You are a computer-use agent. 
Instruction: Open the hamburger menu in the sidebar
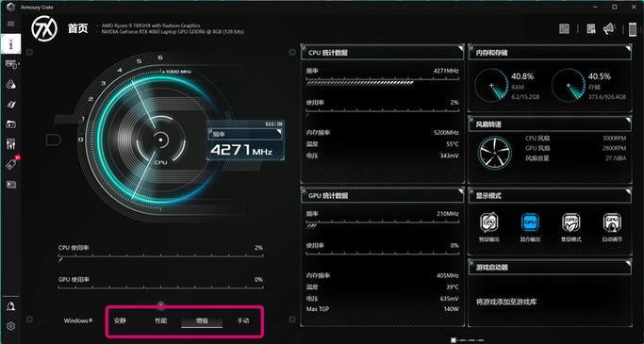click(x=11, y=24)
